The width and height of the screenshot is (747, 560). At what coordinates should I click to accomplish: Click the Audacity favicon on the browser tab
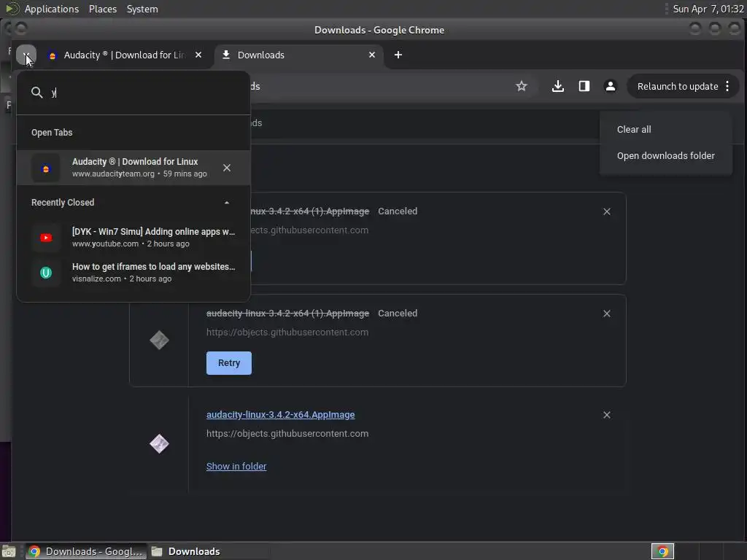tap(53, 55)
